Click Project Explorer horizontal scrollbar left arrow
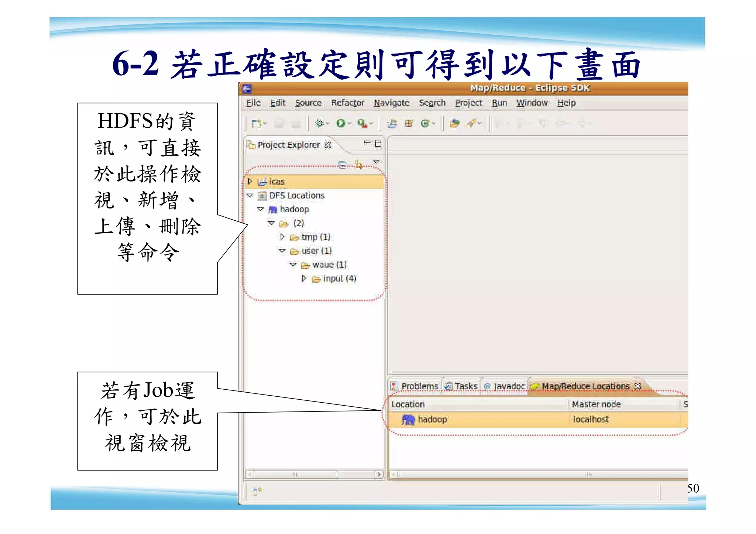756x534 pixels. point(250,474)
